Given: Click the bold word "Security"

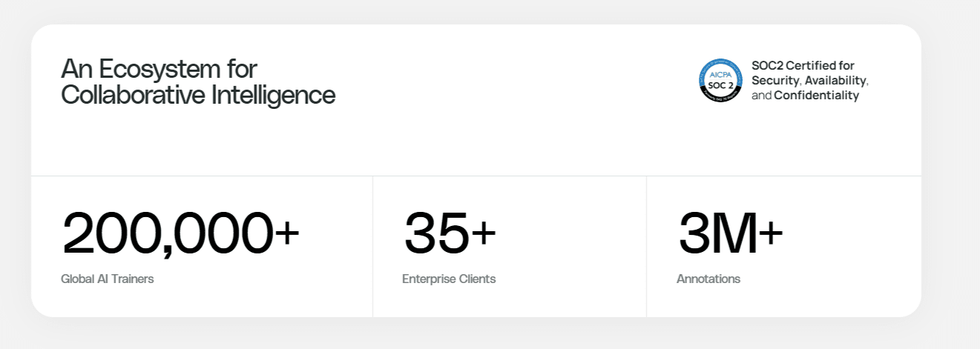Looking at the screenshot, I should point(775,80).
